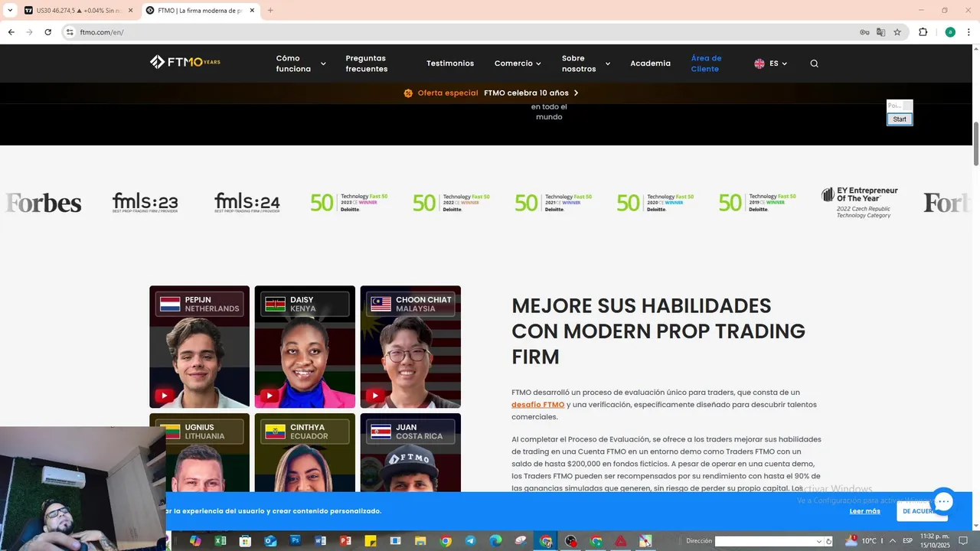Open Excel from the taskbar
This screenshot has width=980, height=551.
220,541
